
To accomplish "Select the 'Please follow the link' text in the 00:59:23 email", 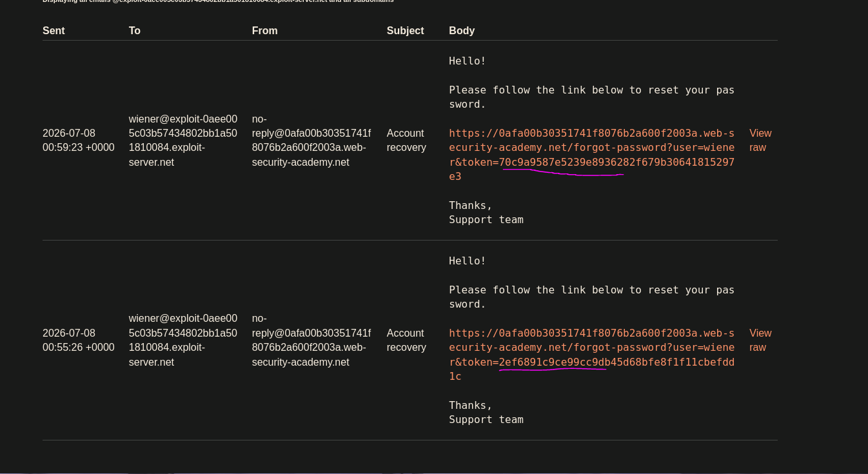I will tap(592, 97).
